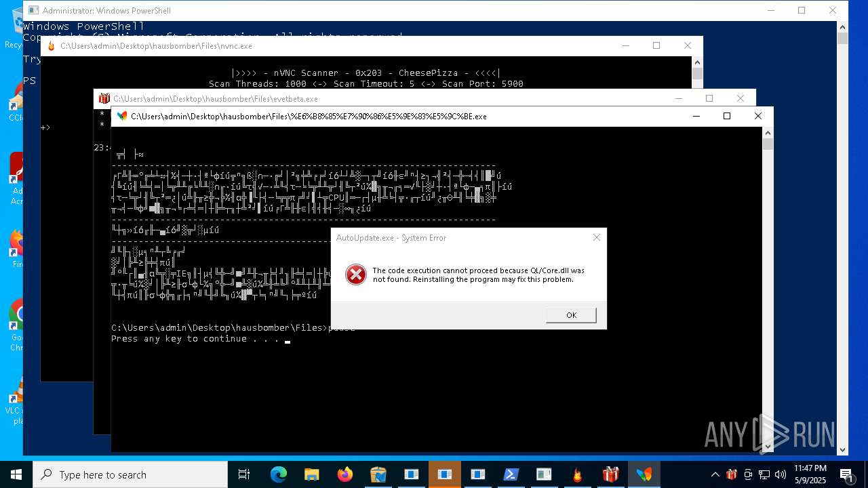
Task: Close the AutoUpdate.exe System Error dialog
Action: point(597,237)
